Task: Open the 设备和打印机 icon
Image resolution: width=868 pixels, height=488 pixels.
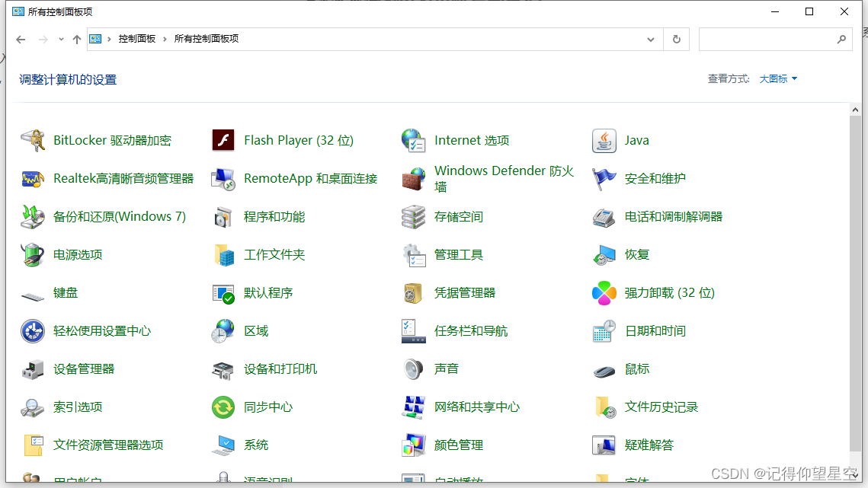Action: [223, 369]
